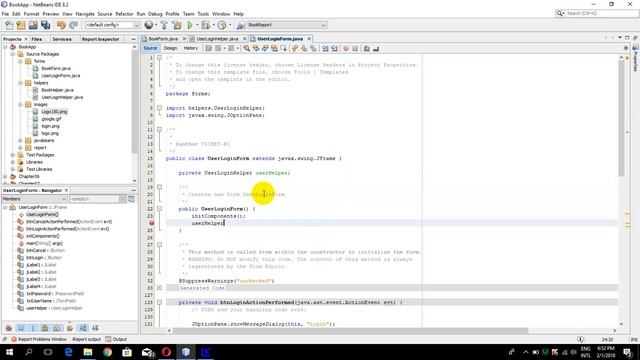Click the error glyph on line 24
This screenshot has width=640, height=360.
(x=151, y=223)
